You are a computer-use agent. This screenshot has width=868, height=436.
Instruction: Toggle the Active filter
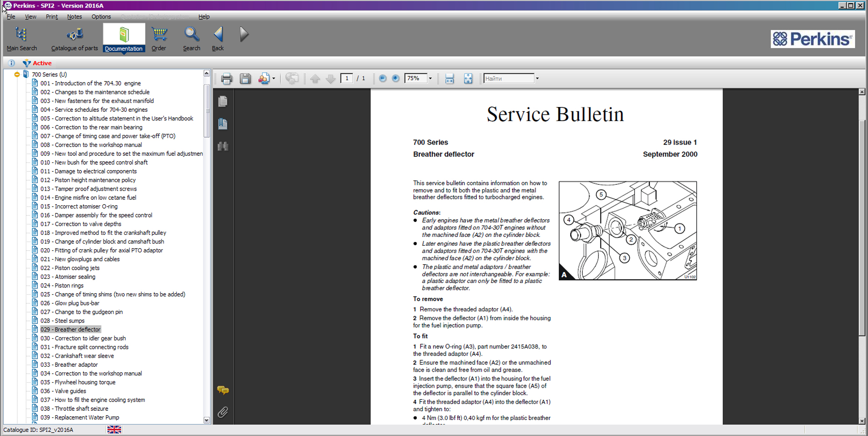tap(37, 63)
